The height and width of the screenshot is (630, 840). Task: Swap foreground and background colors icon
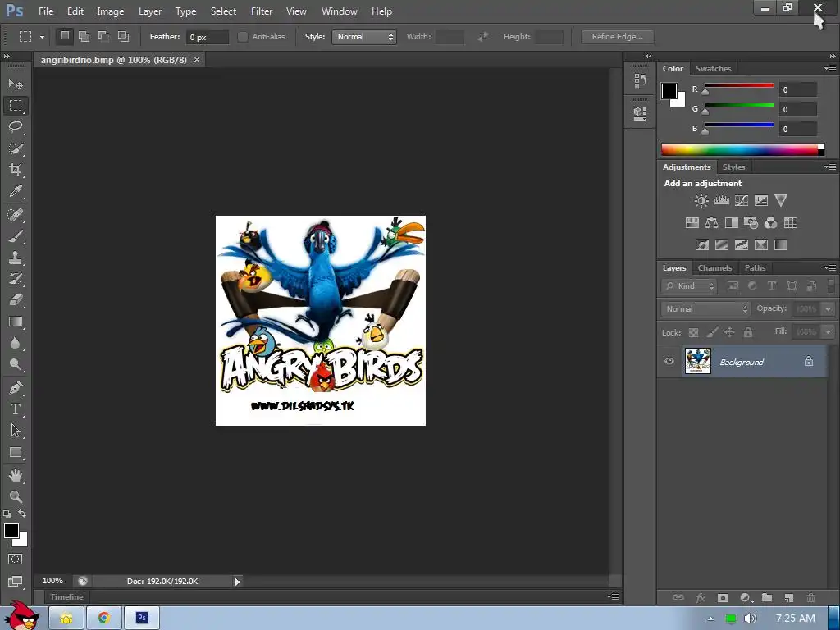(x=22, y=514)
